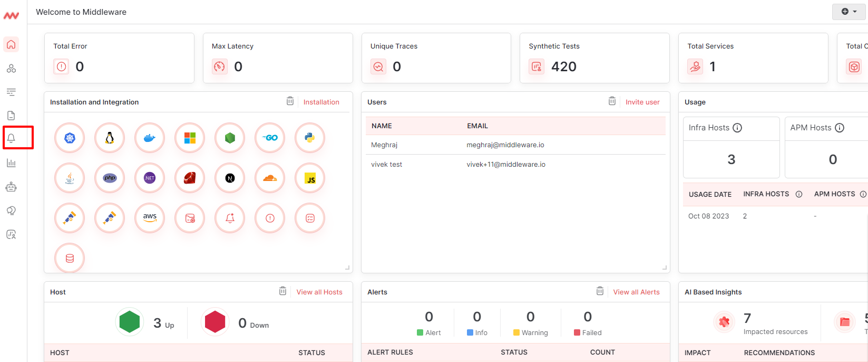This screenshot has height=362, width=868.
Task: Click the Installation link
Action: [321, 102]
